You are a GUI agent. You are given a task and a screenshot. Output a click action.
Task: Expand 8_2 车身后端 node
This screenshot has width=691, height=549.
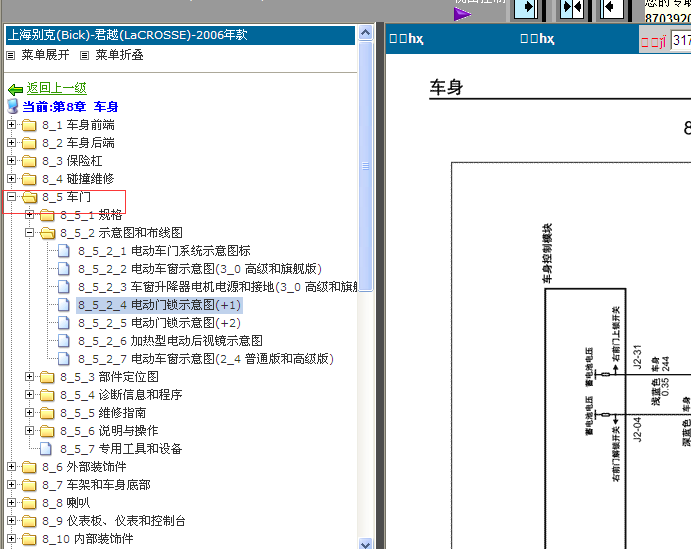(x=11, y=143)
